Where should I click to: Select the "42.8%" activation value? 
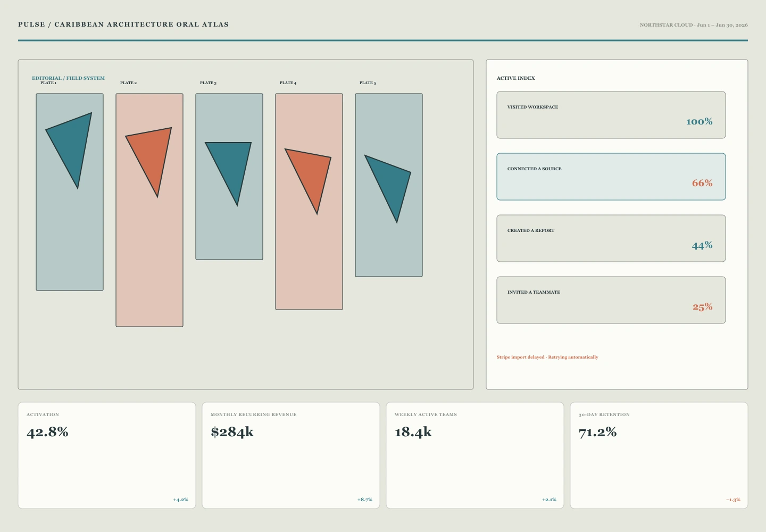47,432
